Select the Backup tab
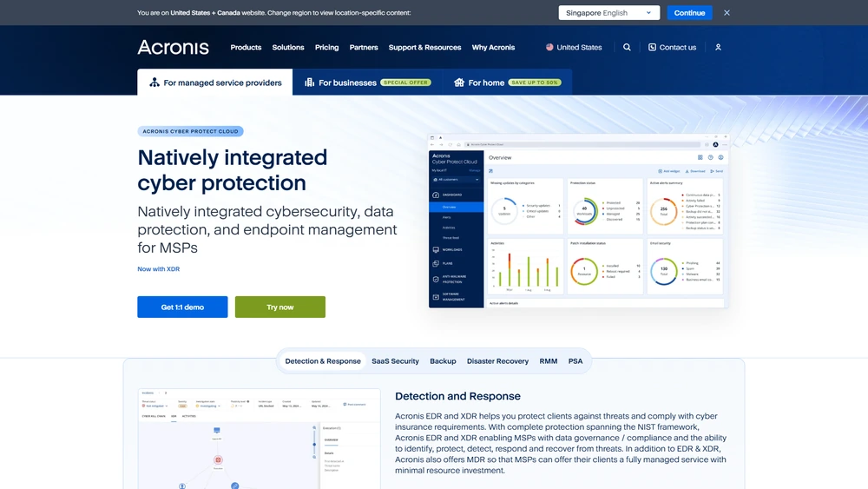868x489 pixels. pos(443,361)
